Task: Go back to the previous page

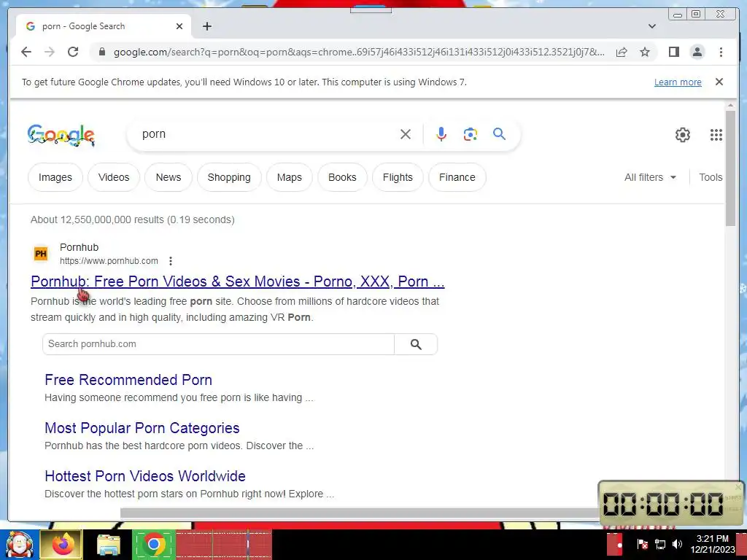Action: click(x=26, y=52)
